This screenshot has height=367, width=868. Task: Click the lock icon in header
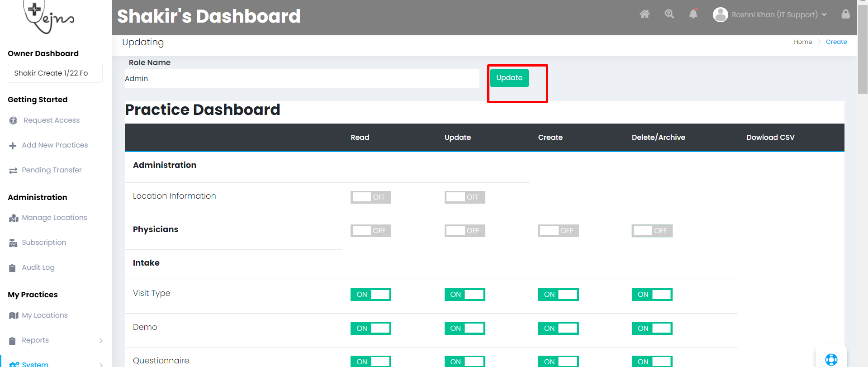click(x=845, y=14)
